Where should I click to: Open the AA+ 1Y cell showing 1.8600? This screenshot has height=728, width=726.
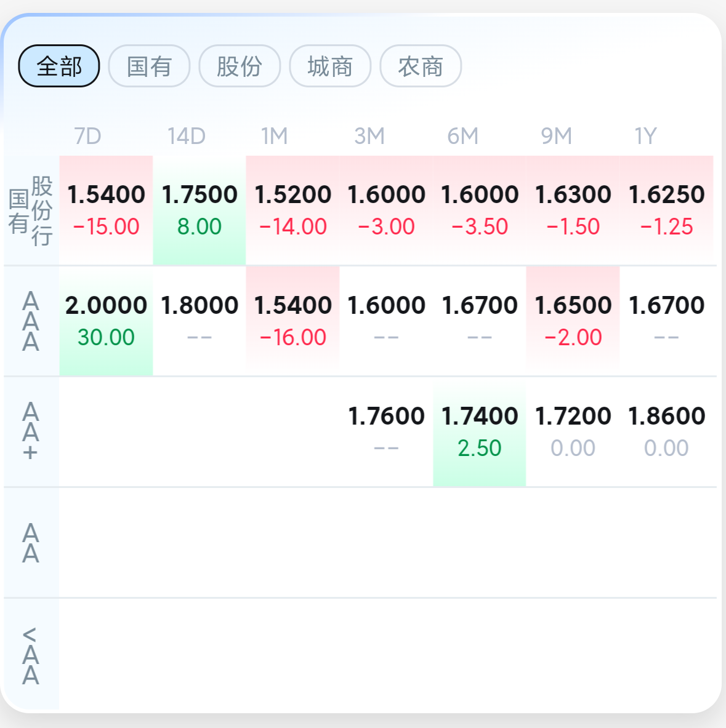[666, 432]
